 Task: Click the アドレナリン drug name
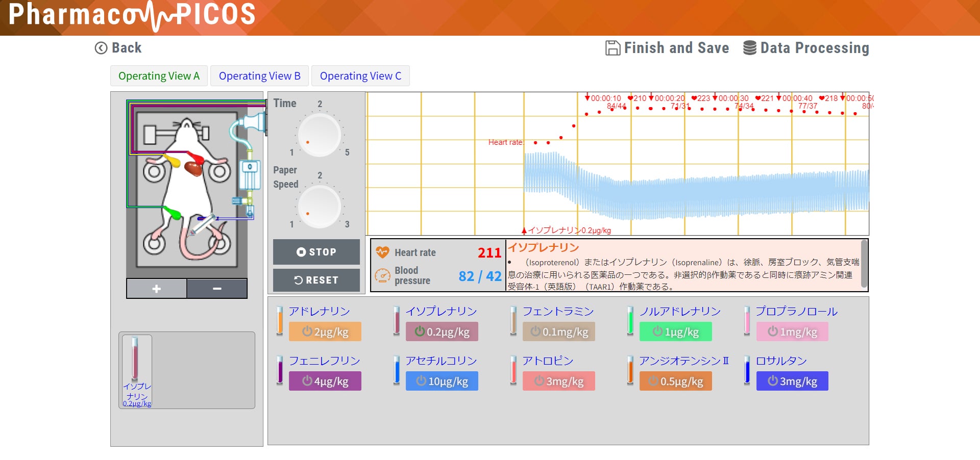pos(320,311)
